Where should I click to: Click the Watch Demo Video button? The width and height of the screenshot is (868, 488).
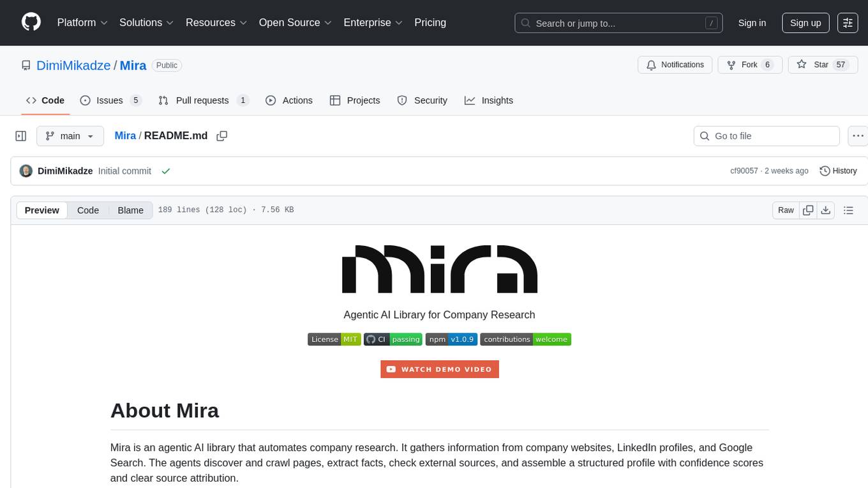click(440, 369)
